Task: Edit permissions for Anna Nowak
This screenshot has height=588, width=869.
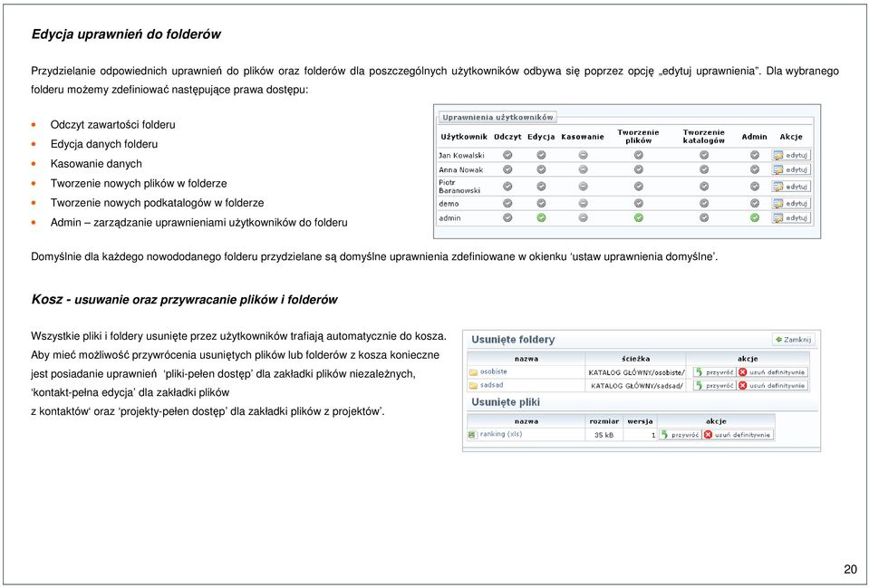Action: 791,169
